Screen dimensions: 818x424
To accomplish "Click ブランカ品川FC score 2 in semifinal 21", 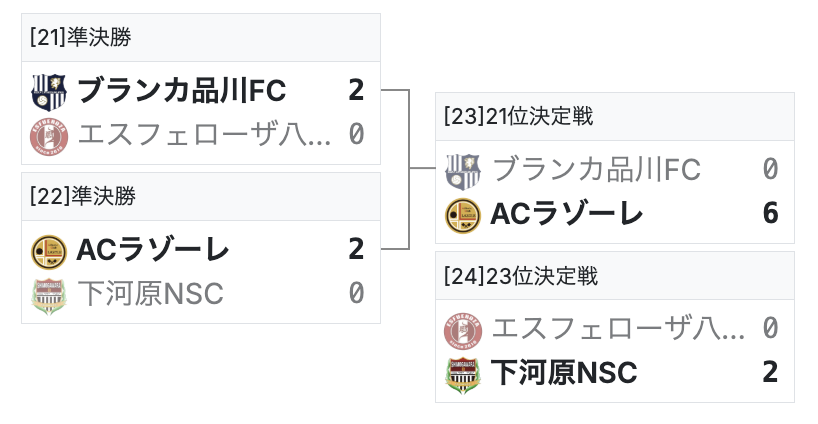I will 356,91.
